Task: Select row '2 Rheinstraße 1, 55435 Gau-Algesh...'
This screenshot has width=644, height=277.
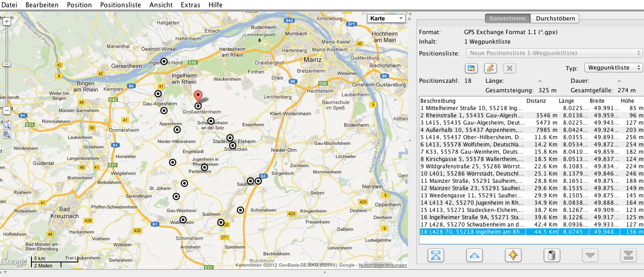Action: 532,116
